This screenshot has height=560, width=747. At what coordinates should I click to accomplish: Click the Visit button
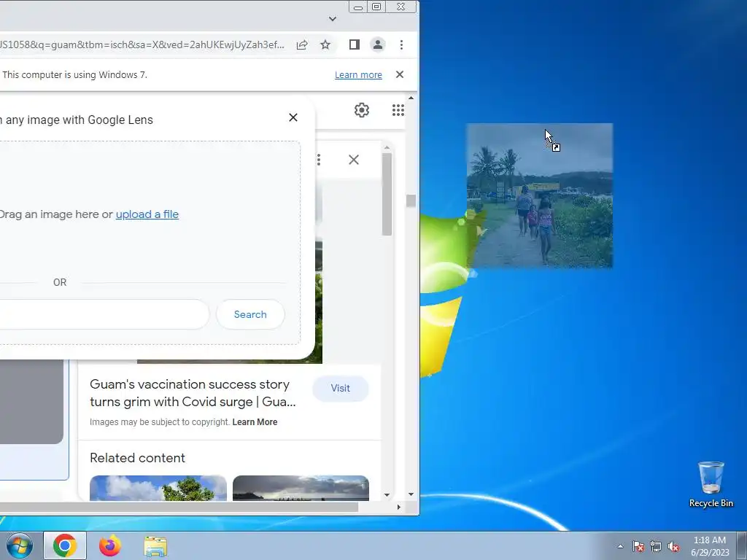pos(341,389)
